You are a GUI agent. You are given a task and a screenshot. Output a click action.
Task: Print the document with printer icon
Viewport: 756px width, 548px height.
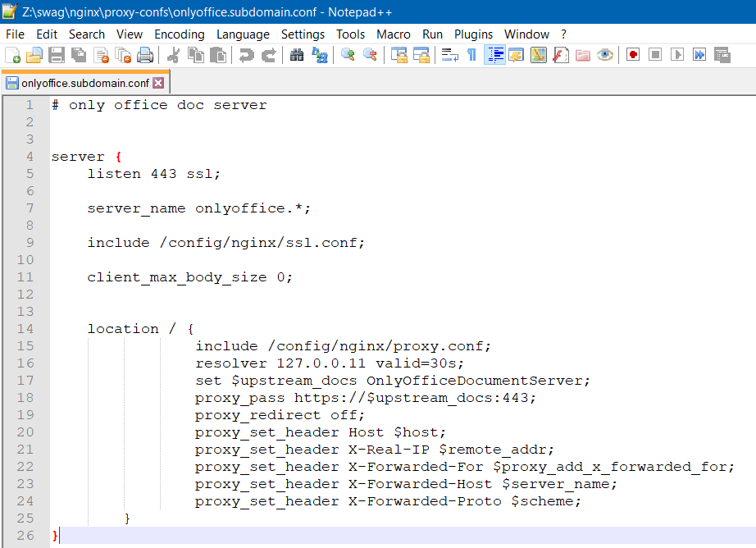tap(145, 55)
